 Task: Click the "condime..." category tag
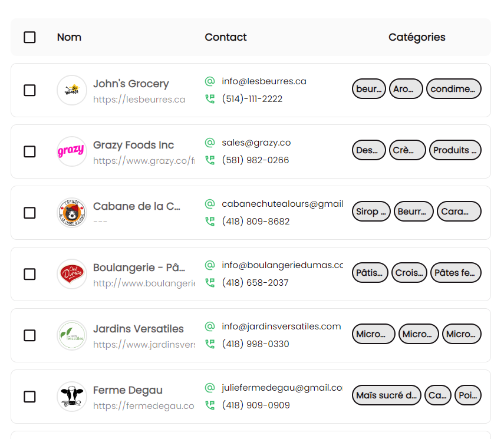453,89
